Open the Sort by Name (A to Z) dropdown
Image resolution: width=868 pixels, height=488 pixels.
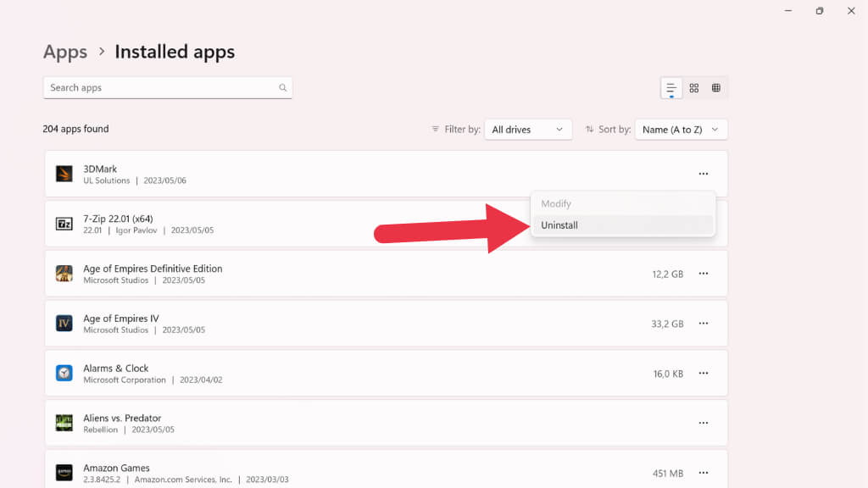click(681, 130)
